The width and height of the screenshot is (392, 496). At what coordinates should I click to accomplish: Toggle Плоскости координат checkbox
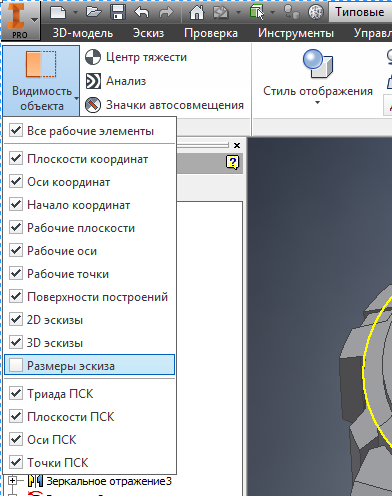(x=16, y=158)
